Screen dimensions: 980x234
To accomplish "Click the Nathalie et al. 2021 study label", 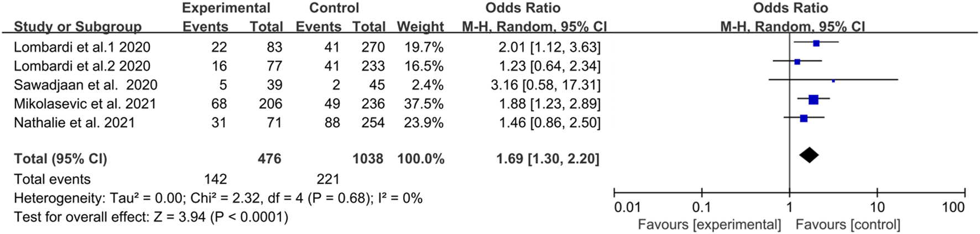I will pos(74,122).
